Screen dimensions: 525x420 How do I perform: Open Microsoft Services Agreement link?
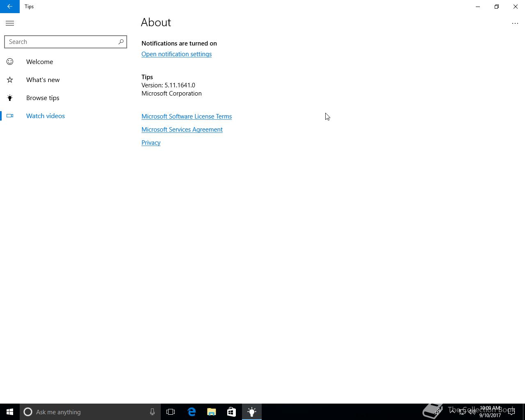coord(182,130)
